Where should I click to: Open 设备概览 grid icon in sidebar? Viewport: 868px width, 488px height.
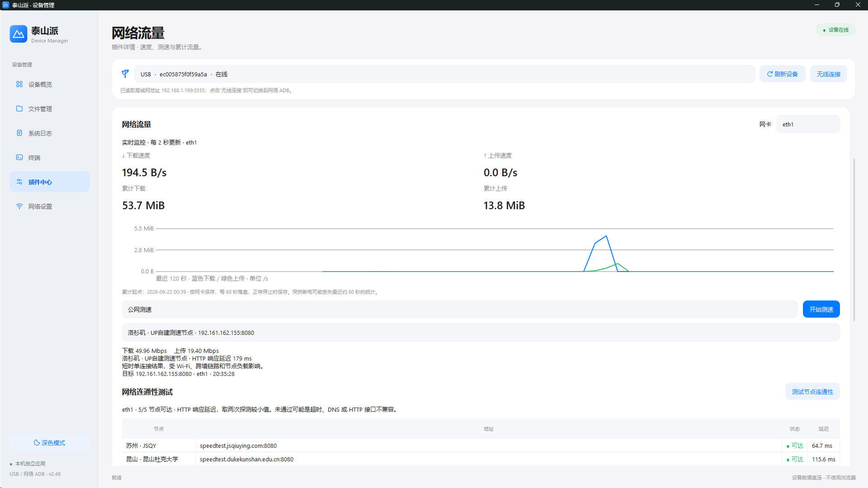pyautogui.click(x=19, y=84)
